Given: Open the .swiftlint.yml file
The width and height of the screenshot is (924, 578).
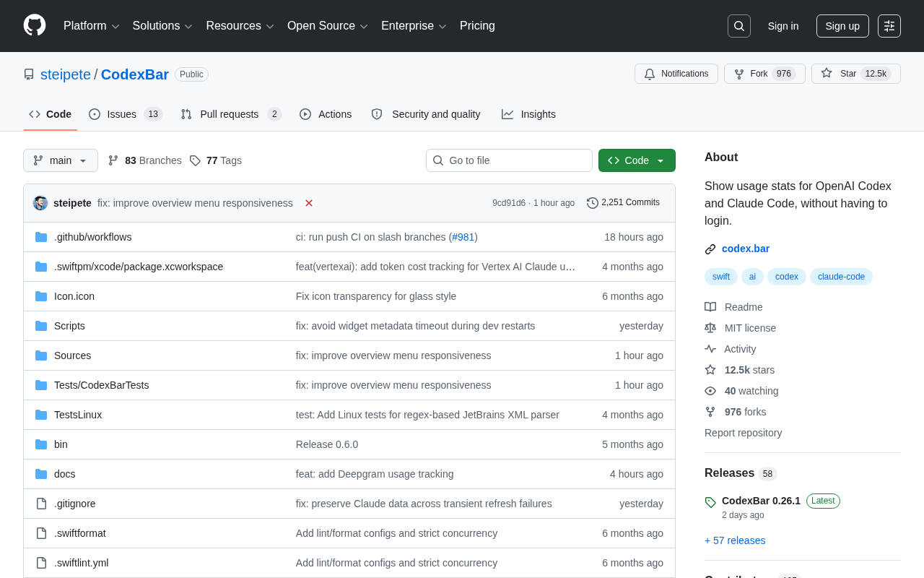Looking at the screenshot, I should (x=81, y=563).
